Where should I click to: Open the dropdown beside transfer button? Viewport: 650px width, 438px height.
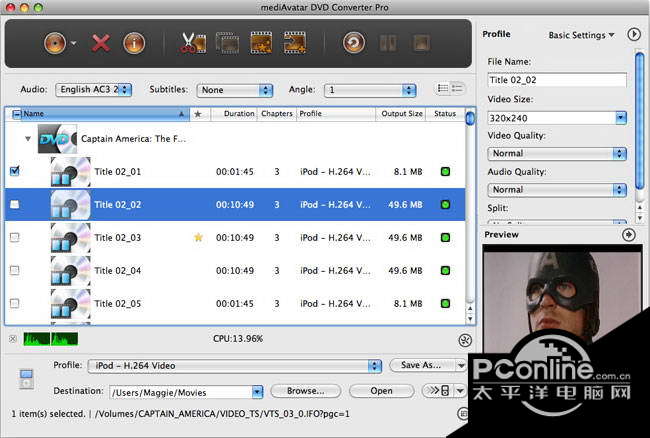click(x=460, y=391)
